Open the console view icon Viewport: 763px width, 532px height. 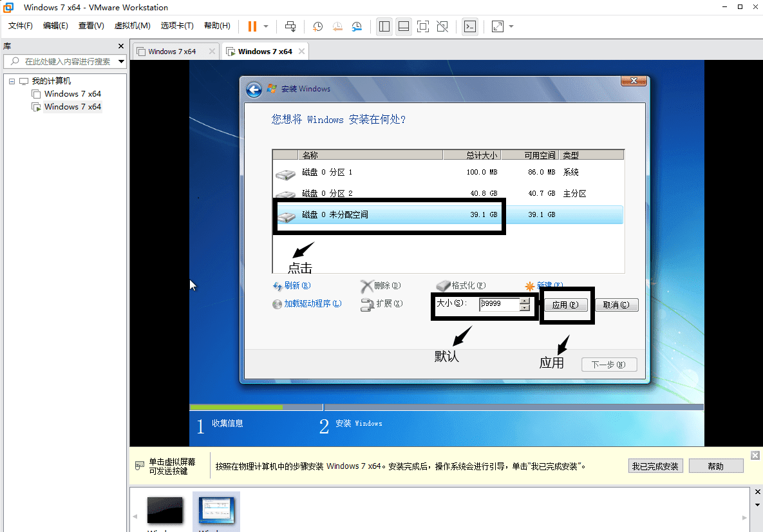tap(470, 26)
